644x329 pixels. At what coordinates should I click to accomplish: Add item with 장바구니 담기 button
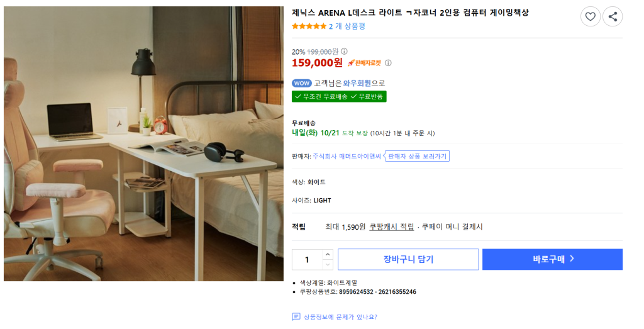[x=408, y=259]
